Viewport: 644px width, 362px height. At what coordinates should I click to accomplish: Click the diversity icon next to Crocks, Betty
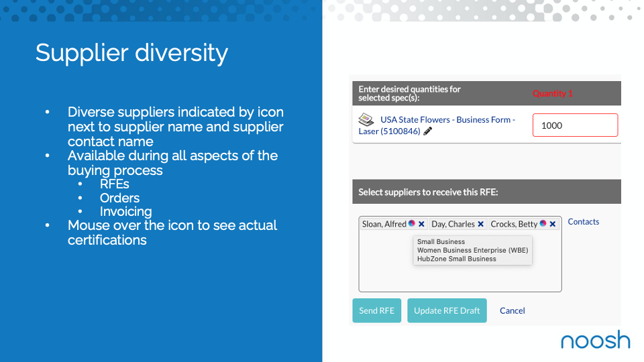(x=543, y=224)
